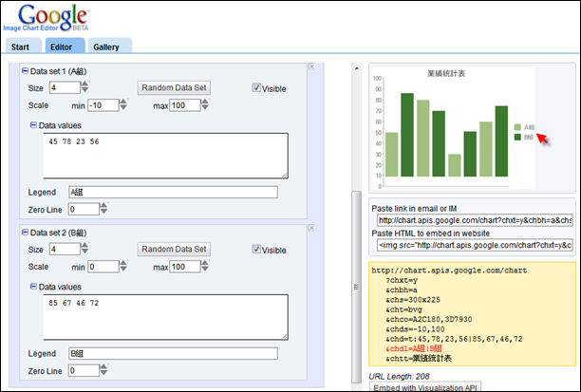The width and height of the screenshot is (581, 392).
Task: Switch to the Editor tab
Action: (65, 46)
